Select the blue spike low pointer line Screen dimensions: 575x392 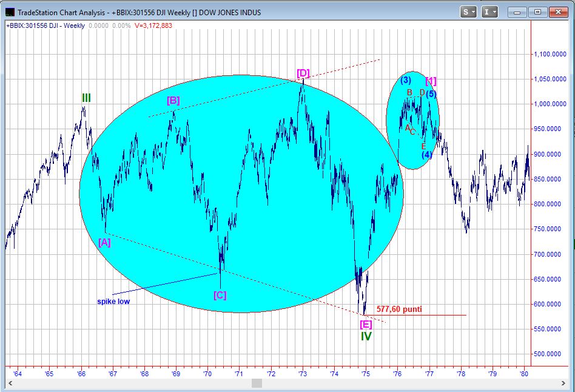pos(164,284)
